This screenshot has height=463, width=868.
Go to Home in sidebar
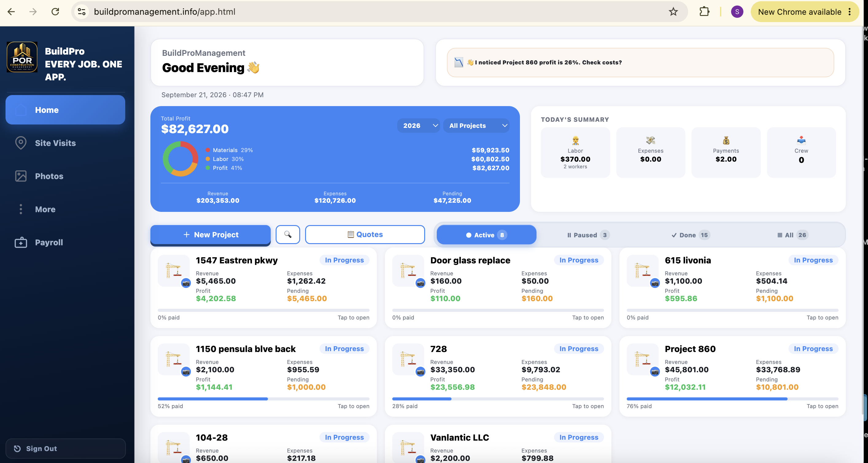tap(65, 110)
